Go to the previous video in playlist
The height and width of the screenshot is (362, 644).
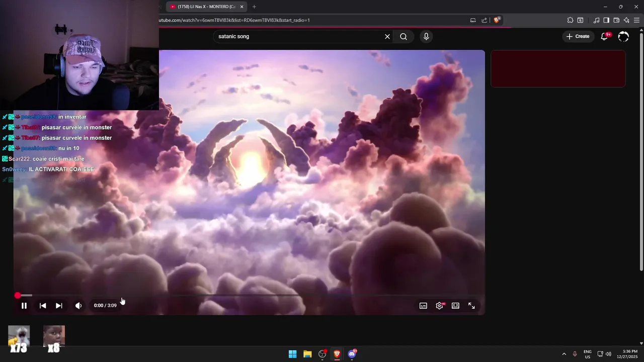(x=43, y=306)
